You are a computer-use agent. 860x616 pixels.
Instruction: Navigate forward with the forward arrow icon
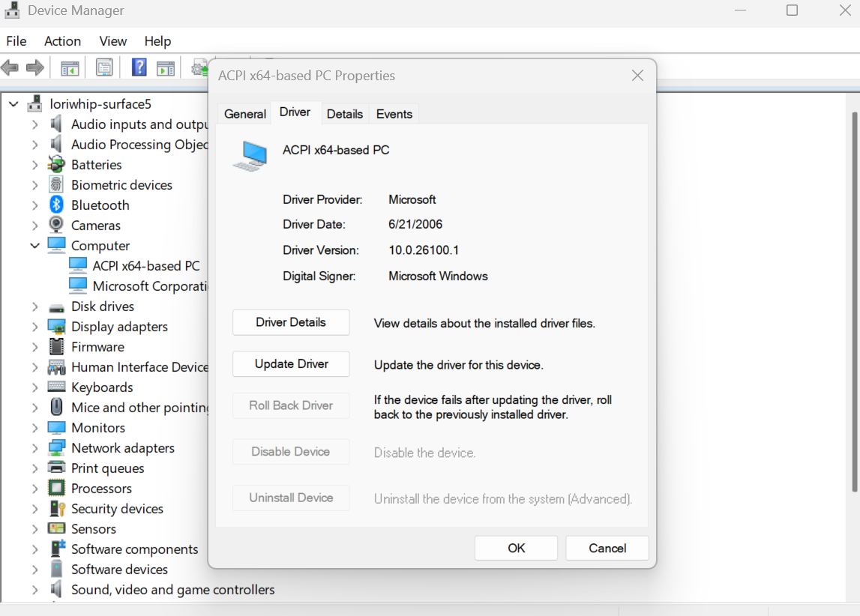coord(34,67)
